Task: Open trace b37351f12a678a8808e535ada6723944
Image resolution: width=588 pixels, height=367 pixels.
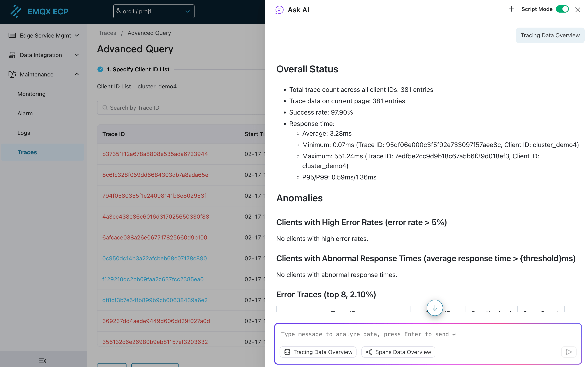Action: tap(155, 154)
